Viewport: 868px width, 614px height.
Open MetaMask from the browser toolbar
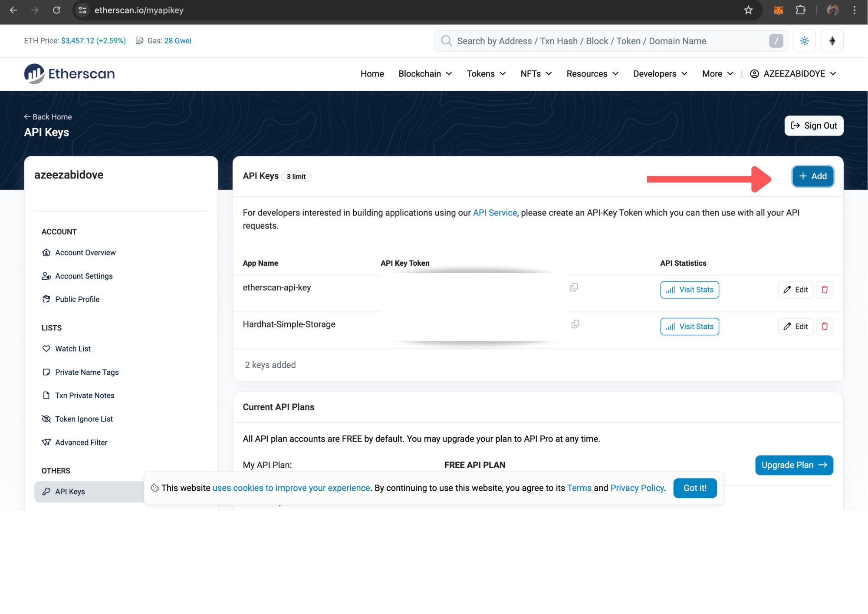coord(778,10)
